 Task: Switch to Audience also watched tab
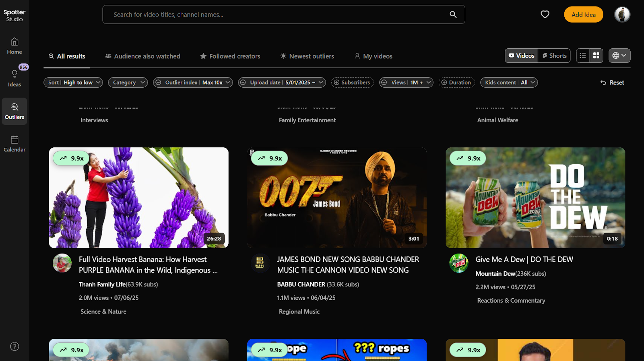pyautogui.click(x=143, y=56)
